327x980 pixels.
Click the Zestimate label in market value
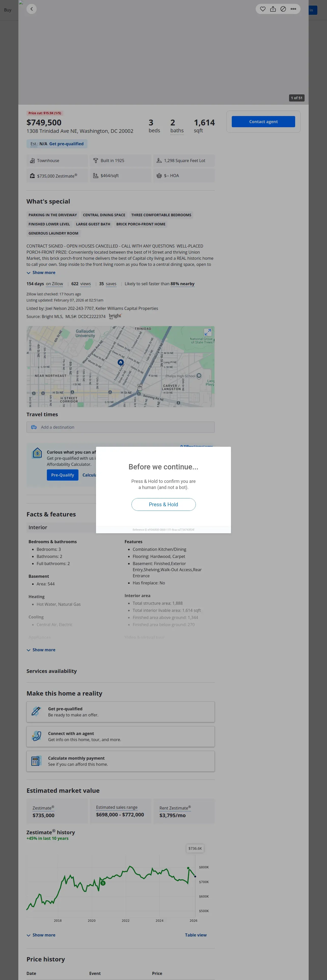click(43, 808)
